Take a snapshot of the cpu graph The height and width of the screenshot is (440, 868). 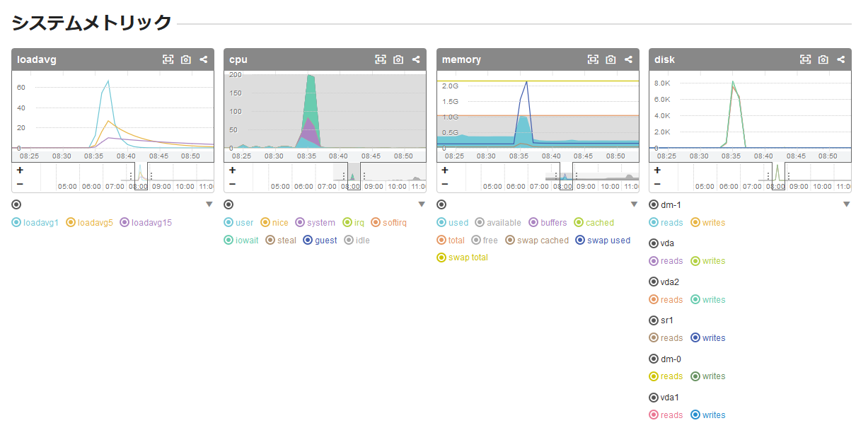tap(398, 60)
